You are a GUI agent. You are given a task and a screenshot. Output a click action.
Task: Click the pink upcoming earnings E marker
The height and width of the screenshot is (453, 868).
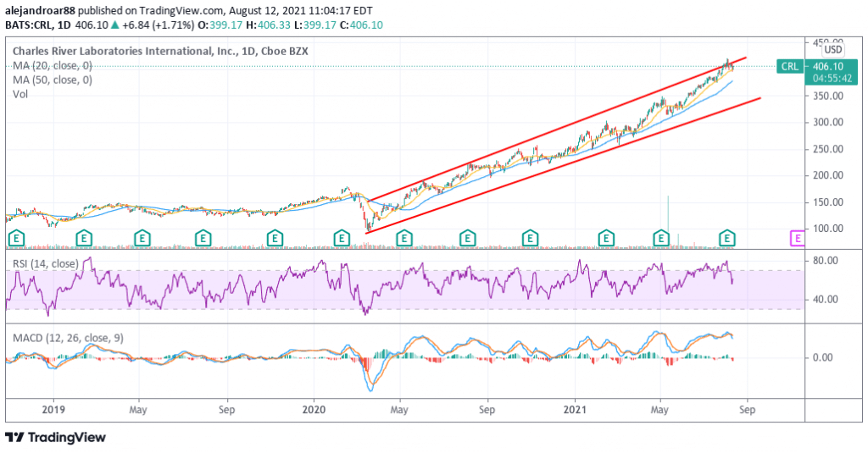pyautogui.click(x=797, y=239)
